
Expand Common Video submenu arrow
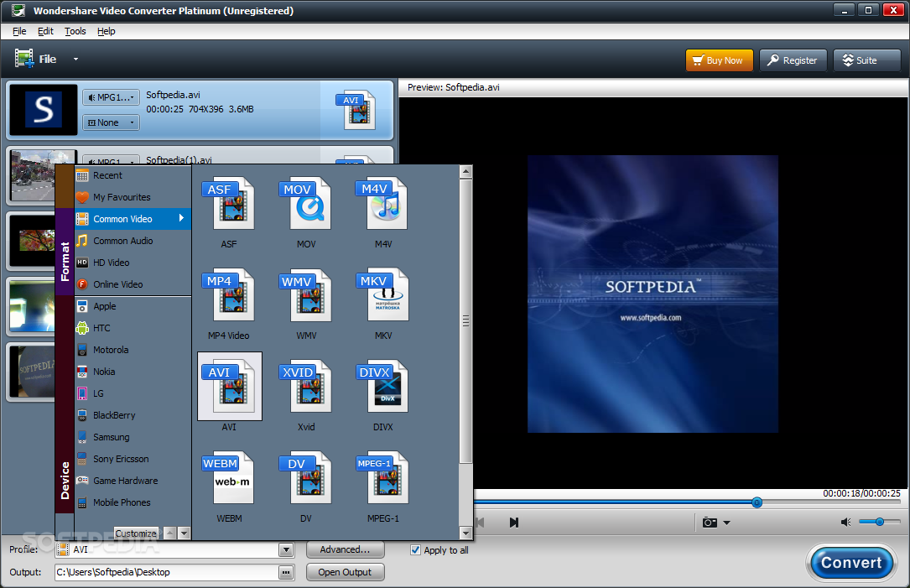click(x=182, y=218)
